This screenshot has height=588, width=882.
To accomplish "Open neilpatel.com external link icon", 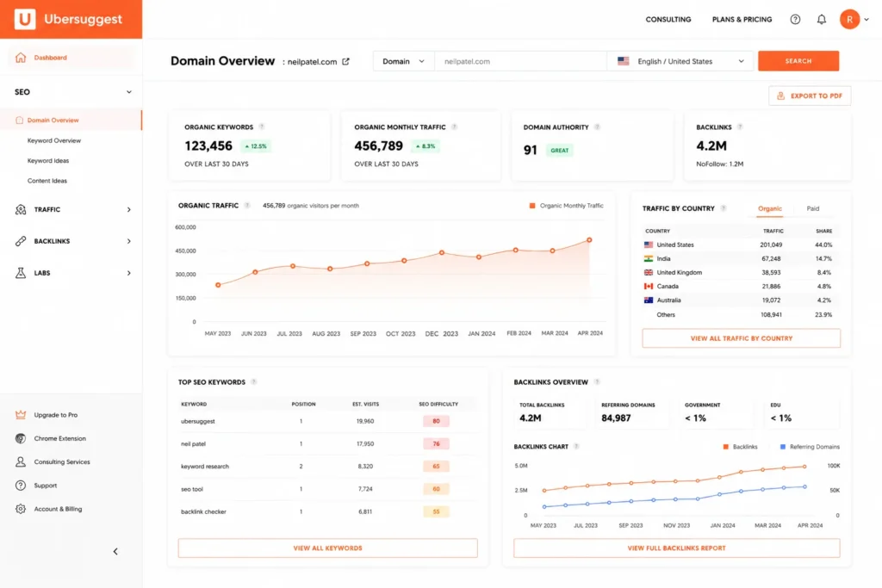I will 346,61.
